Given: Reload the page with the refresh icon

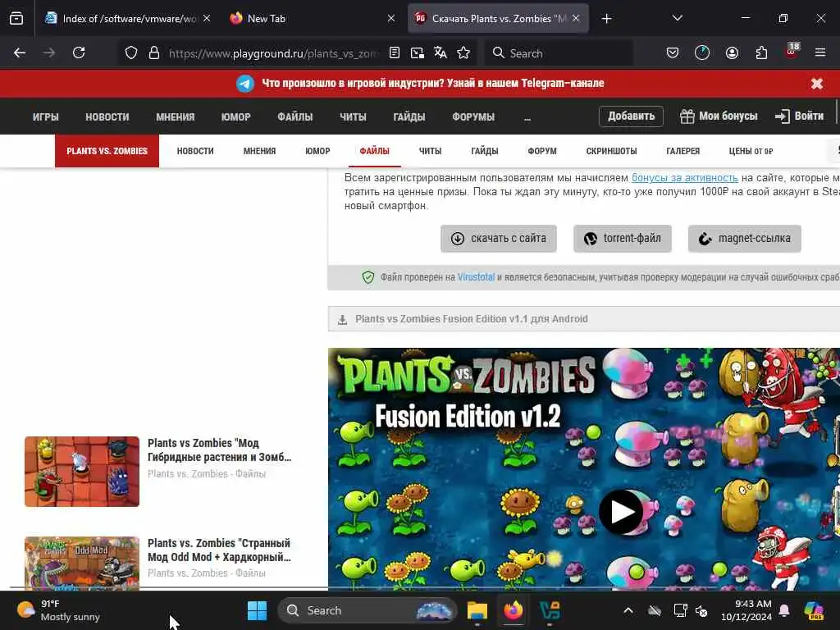Looking at the screenshot, I should pos(79,52).
